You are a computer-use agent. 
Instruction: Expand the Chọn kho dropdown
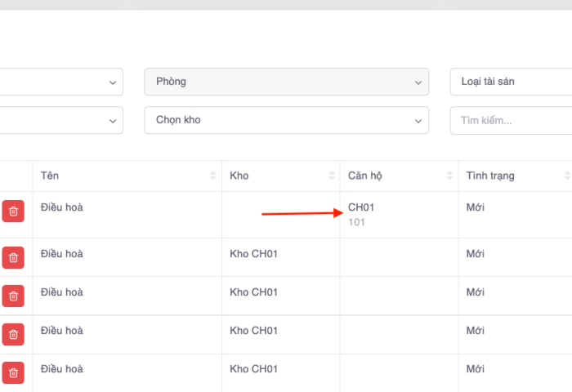[x=286, y=120]
